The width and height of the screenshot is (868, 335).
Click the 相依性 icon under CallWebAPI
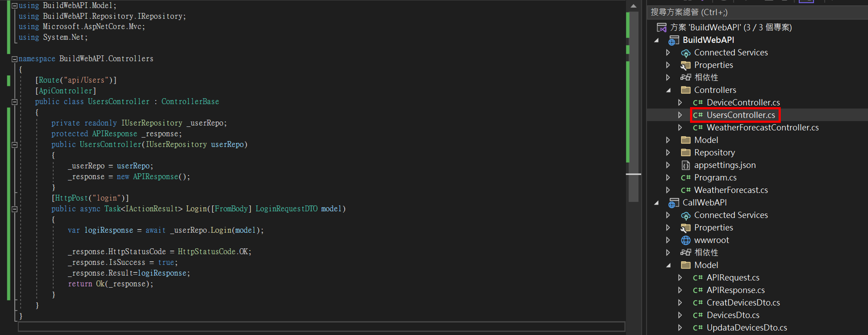point(686,253)
